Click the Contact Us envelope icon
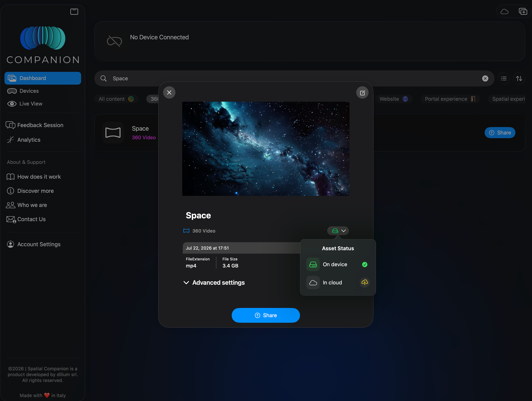Screen dimensions: 532x401 [11, 219]
